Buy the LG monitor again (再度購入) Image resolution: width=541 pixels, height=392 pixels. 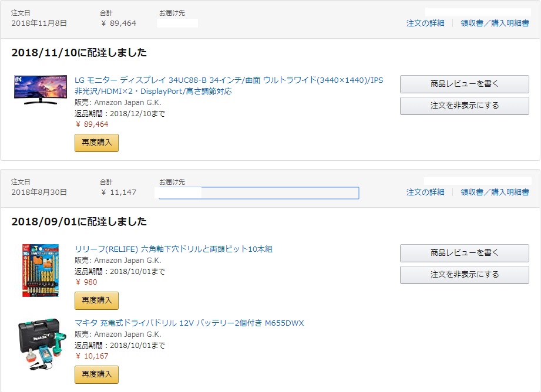pyautogui.click(x=96, y=143)
